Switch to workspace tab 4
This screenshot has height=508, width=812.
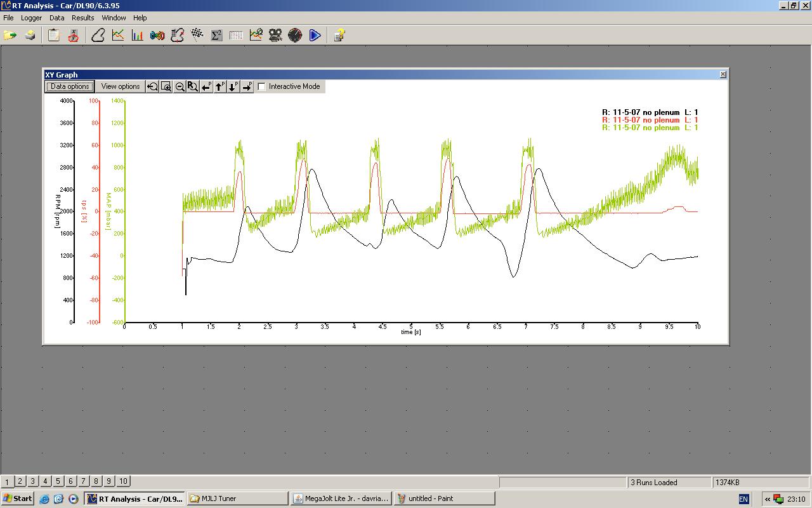click(45, 481)
